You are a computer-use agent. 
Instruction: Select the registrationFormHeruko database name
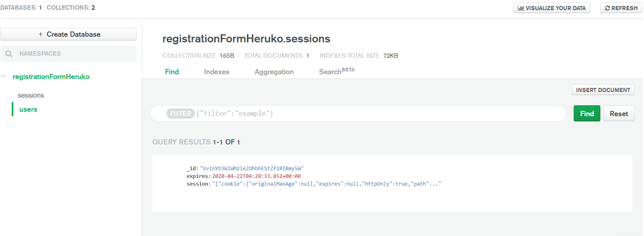tap(51, 77)
